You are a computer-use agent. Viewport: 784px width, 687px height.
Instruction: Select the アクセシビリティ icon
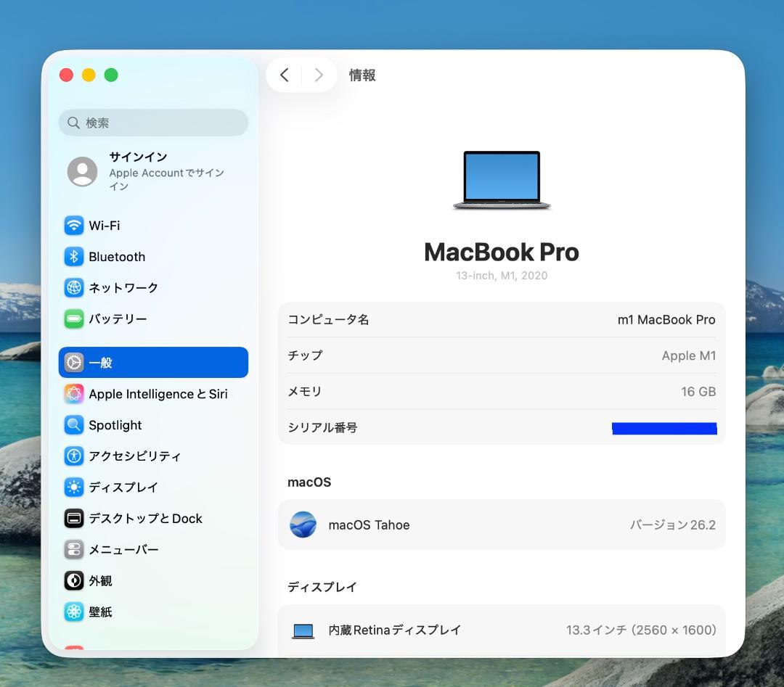(x=73, y=456)
